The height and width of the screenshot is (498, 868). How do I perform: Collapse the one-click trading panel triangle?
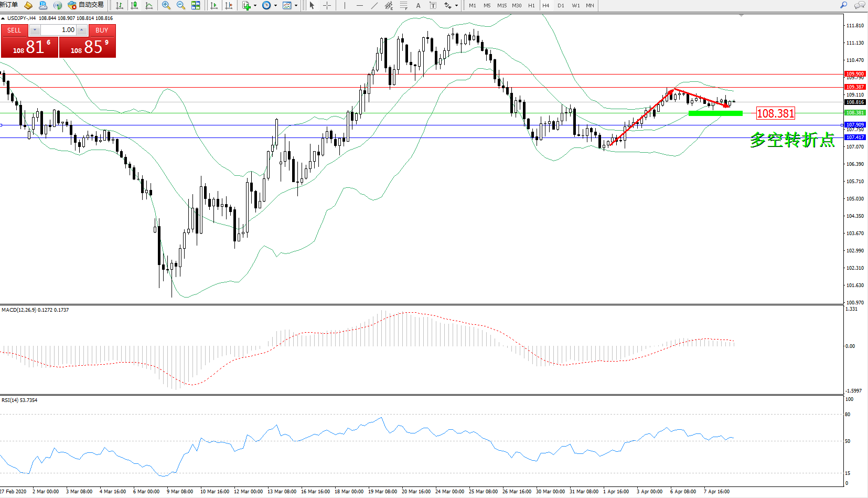click(x=3, y=18)
